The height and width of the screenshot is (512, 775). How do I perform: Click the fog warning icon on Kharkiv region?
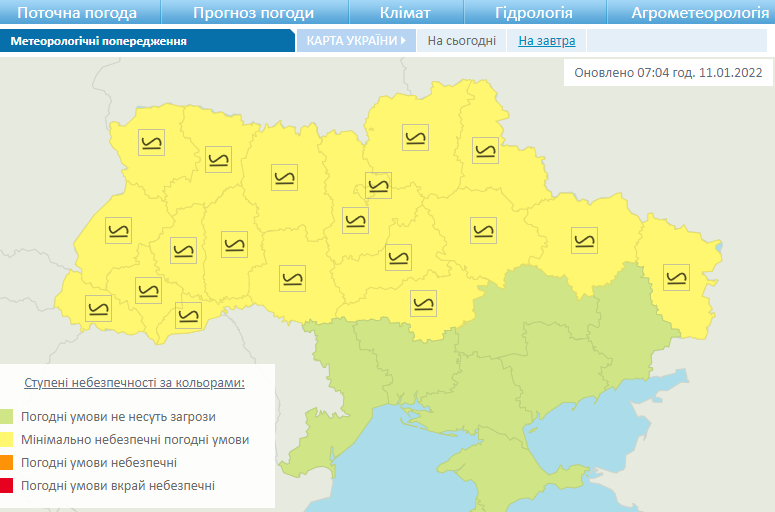584,240
